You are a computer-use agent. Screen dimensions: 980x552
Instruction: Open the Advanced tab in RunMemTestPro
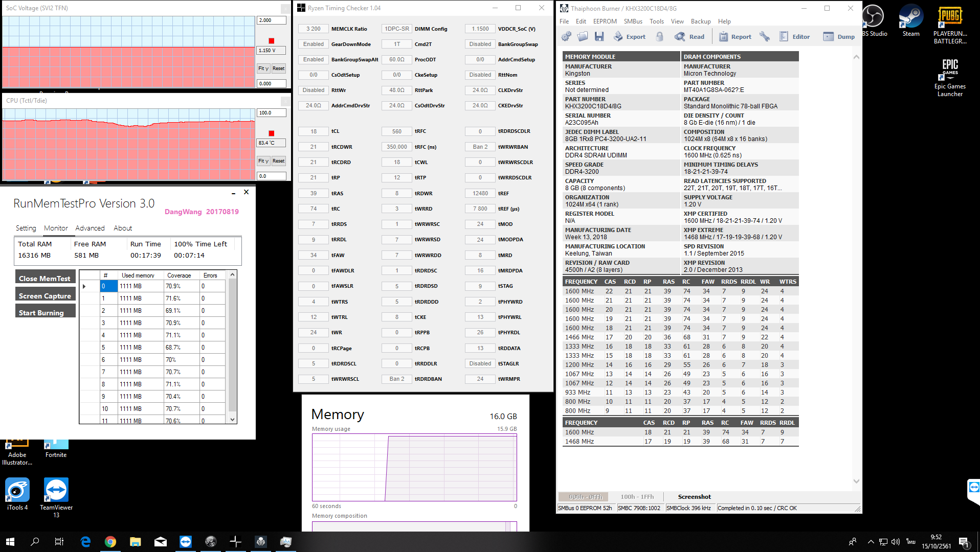(x=90, y=228)
